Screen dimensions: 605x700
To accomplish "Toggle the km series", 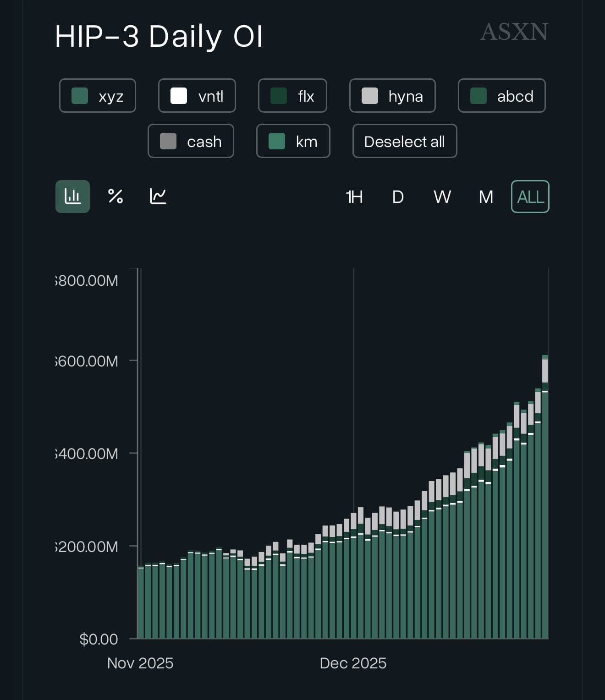I will click(293, 141).
